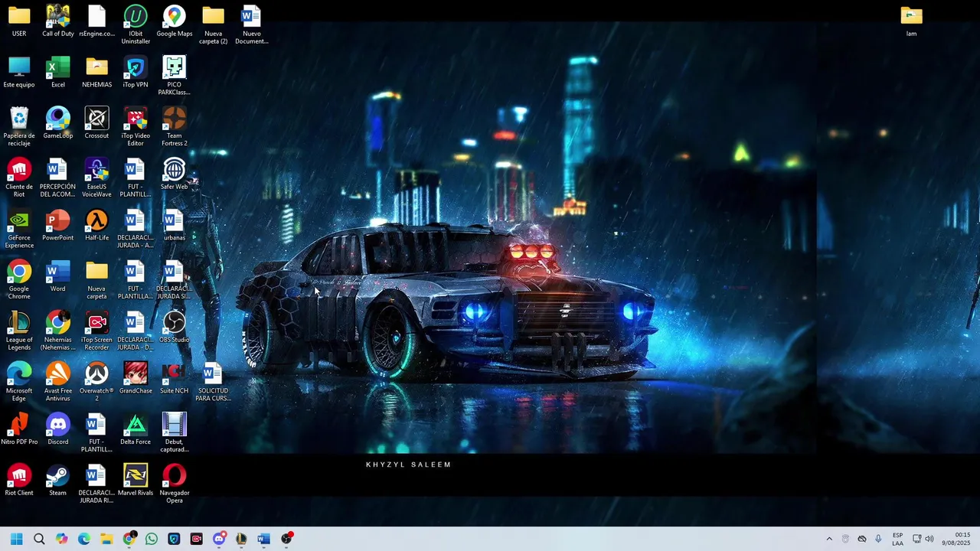980x551 pixels.
Task: Open the ESP LAA language switcher
Action: tap(897, 539)
